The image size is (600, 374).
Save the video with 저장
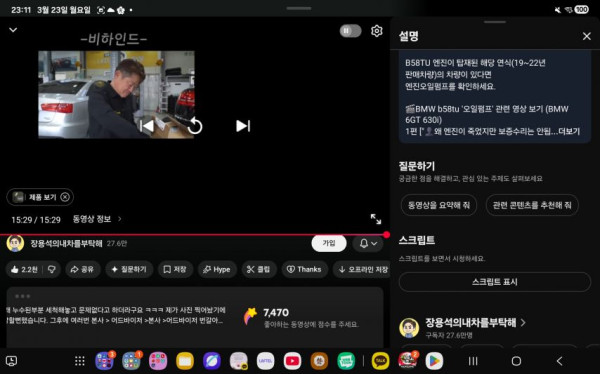[x=175, y=269]
